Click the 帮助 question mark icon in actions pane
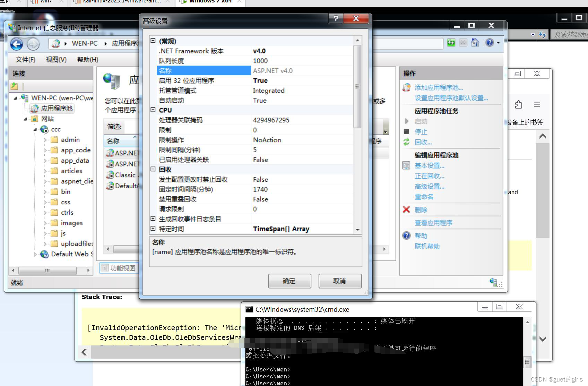 [x=406, y=236]
